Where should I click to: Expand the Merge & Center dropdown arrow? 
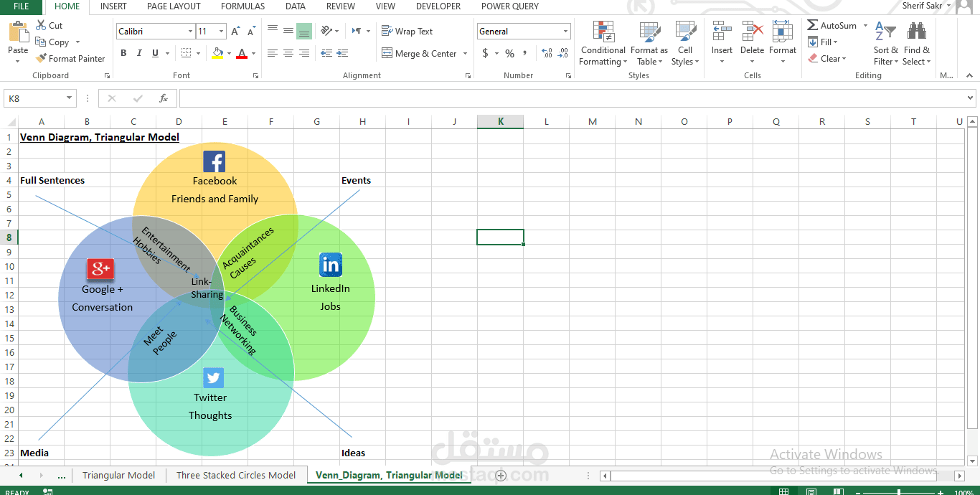pos(465,54)
